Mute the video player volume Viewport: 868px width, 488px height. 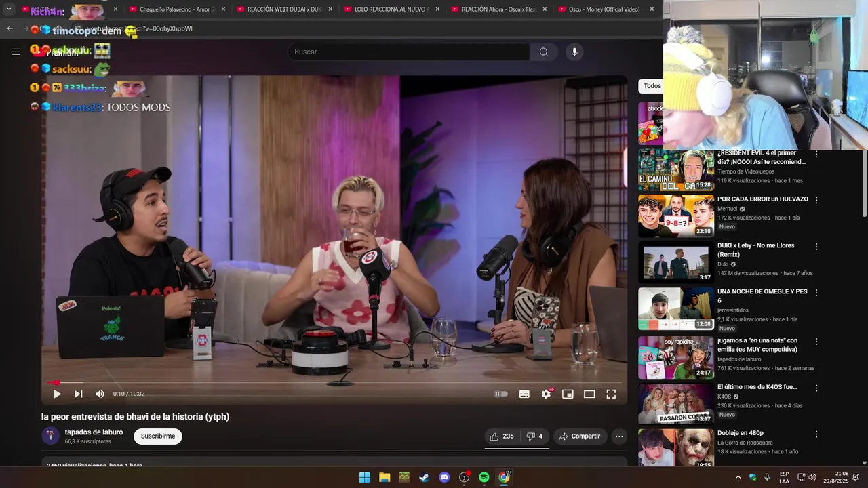(100, 394)
